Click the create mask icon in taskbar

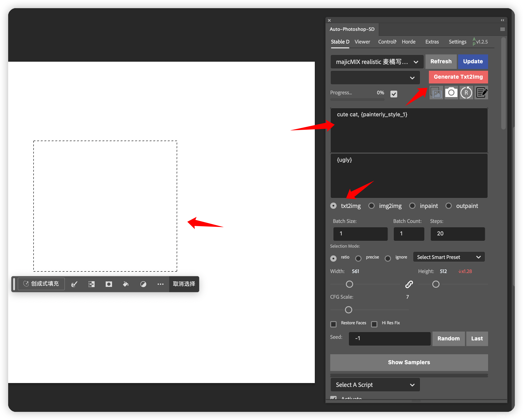tap(109, 284)
